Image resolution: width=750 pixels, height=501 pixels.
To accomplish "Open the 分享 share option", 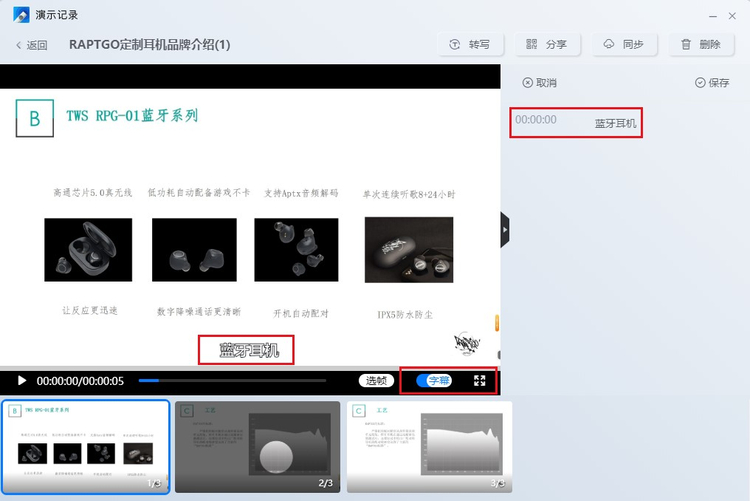I will (547, 45).
